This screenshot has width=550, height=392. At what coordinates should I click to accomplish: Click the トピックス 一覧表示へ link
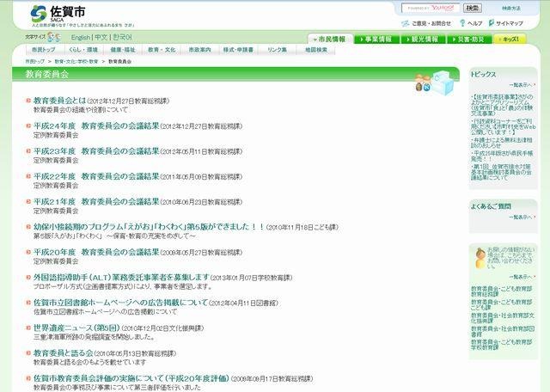click(522, 85)
